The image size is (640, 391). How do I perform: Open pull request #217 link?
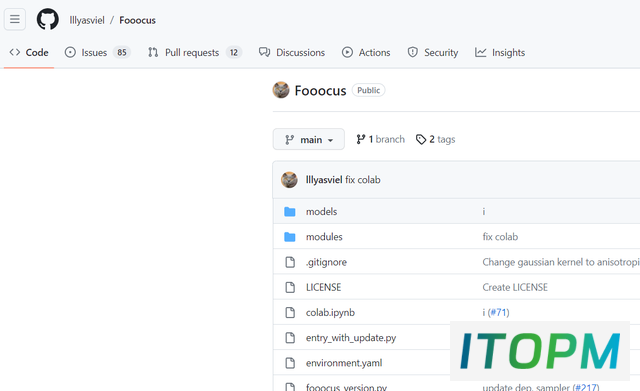click(586, 387)
